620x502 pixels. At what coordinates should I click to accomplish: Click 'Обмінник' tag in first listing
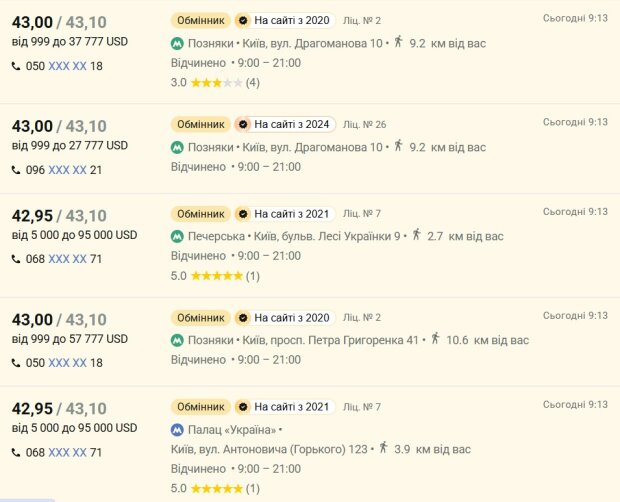click(x=200, y=20)
